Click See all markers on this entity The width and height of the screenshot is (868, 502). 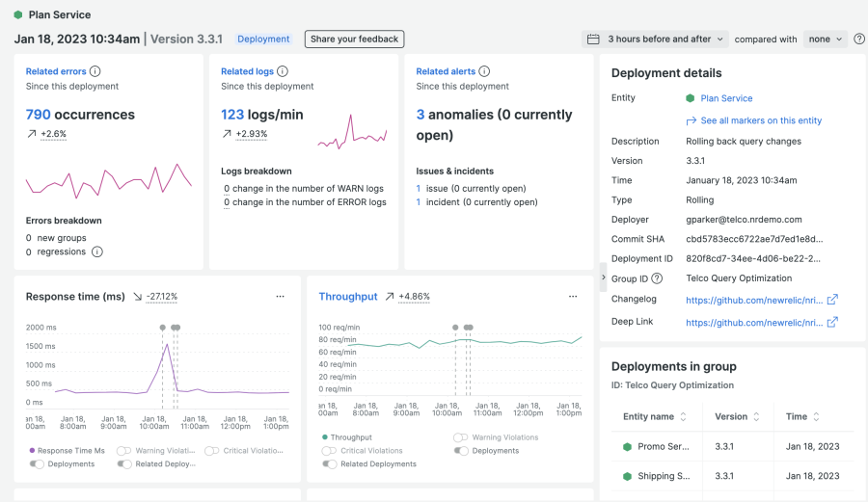click(761, 120)
